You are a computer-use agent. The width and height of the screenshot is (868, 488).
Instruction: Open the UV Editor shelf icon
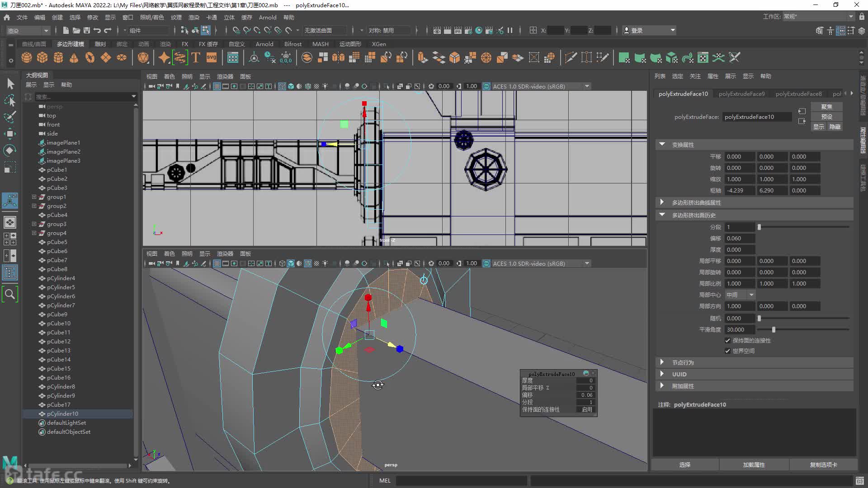(703, 58)
